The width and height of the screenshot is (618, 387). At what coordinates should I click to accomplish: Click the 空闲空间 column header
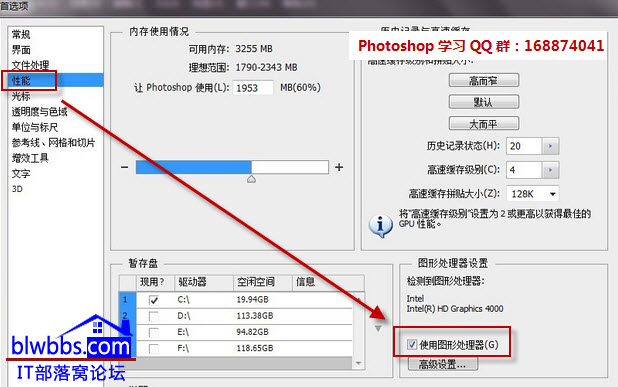pos(262,282)
